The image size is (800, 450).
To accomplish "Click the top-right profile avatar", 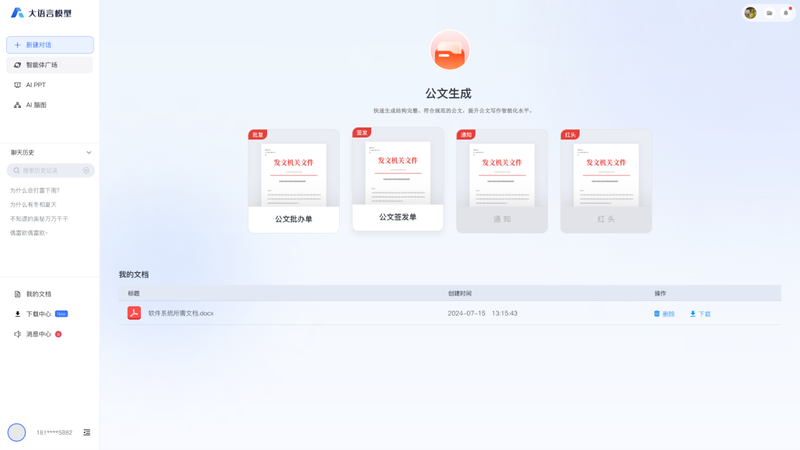I will coord(750,13).
